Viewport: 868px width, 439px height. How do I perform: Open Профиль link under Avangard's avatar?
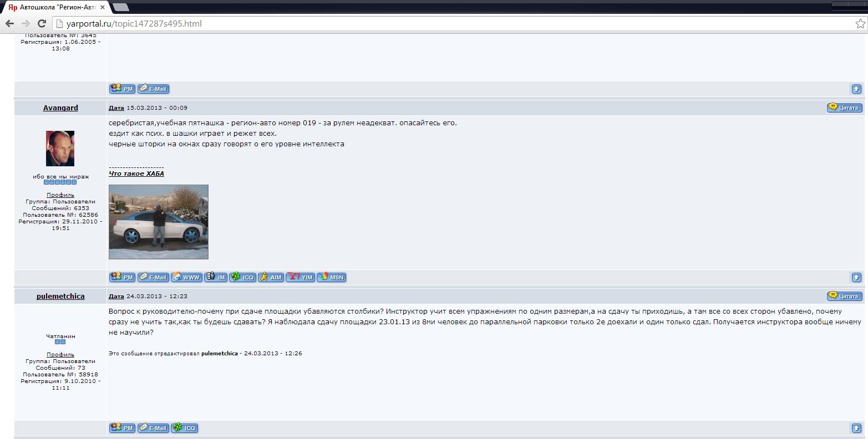click(x=60, y=195)
